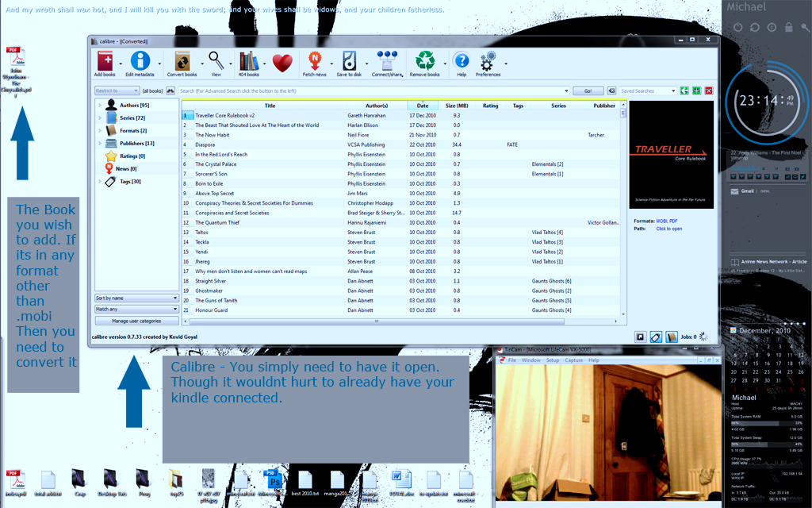Select the best 2010.txt desktop file
Image resolution: width=812 pixels, height=508 pixels.
305,483
